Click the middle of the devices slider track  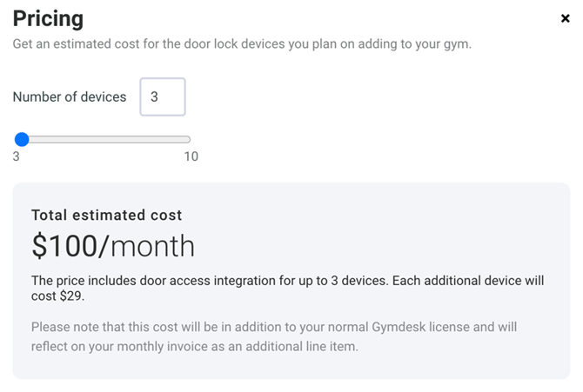pos(104,139)
